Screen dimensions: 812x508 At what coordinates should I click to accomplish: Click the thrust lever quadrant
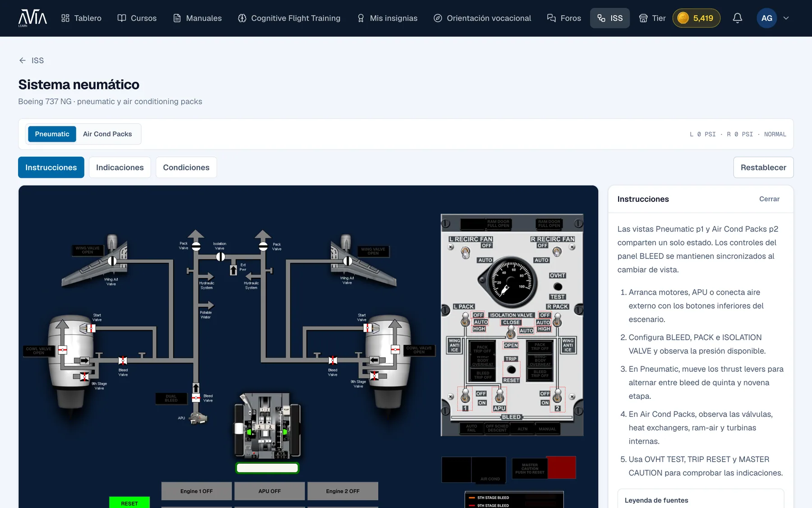pos(268,425)
